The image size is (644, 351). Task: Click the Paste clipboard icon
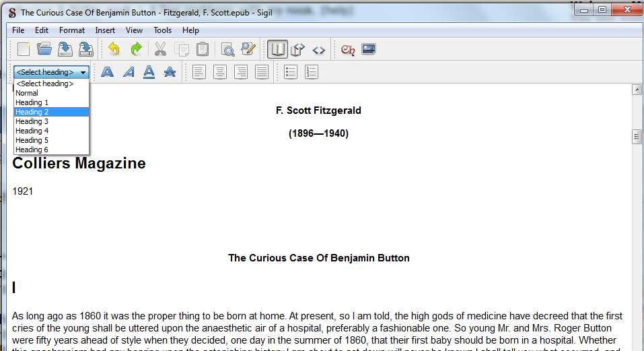point(203,49)
